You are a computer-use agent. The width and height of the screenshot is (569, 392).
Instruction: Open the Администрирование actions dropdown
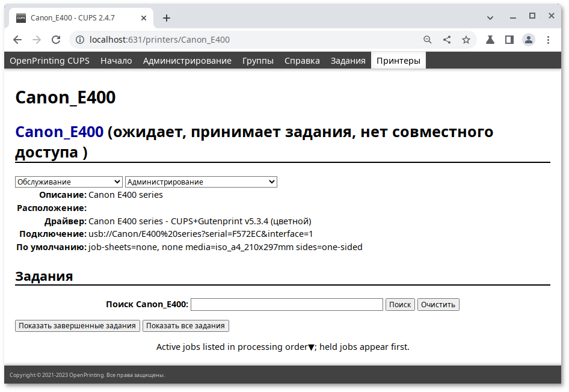tap(201, 182)
